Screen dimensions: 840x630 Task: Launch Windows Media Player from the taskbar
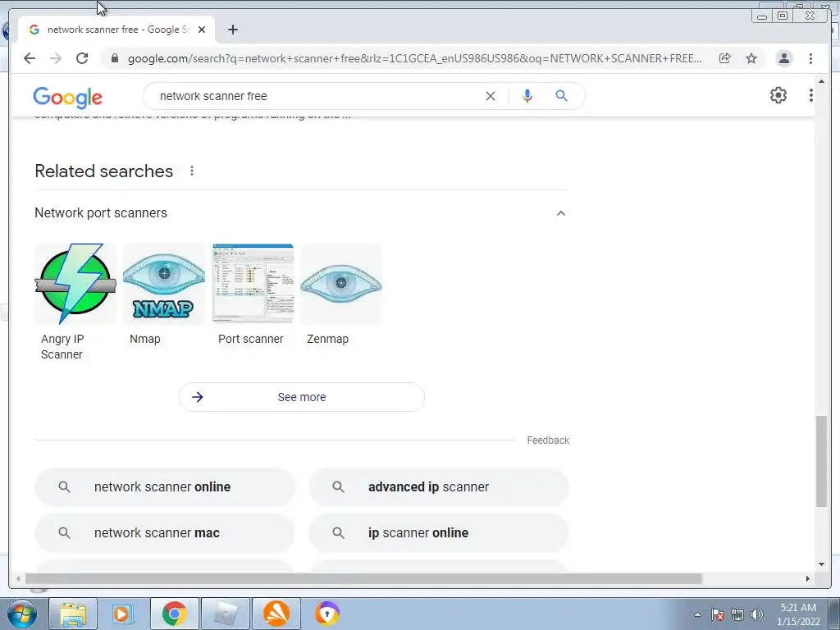pos(124,614)
